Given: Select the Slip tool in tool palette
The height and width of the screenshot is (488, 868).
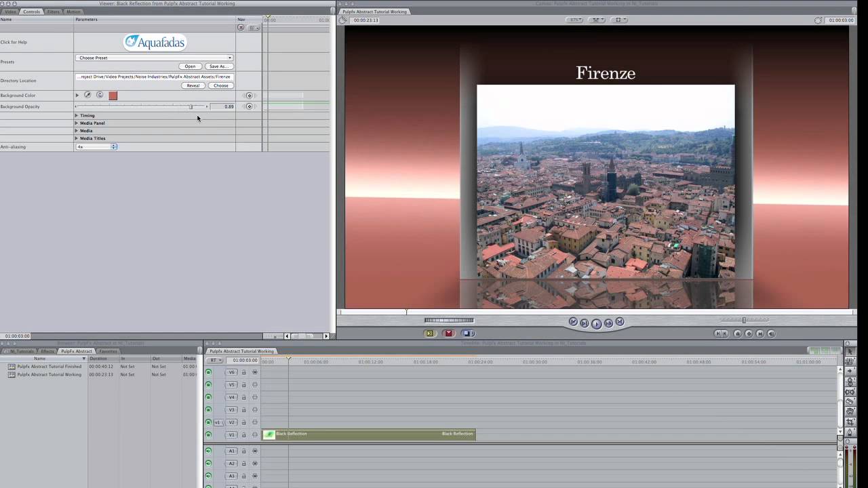Looking at the screenshot, I should [850, 392].
